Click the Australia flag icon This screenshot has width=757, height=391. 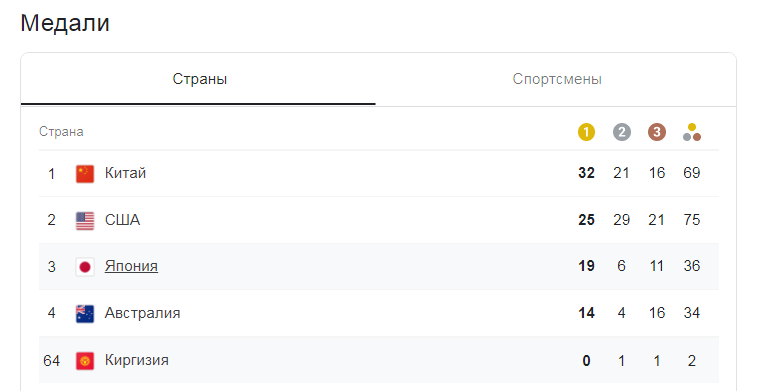click(85, 313)
